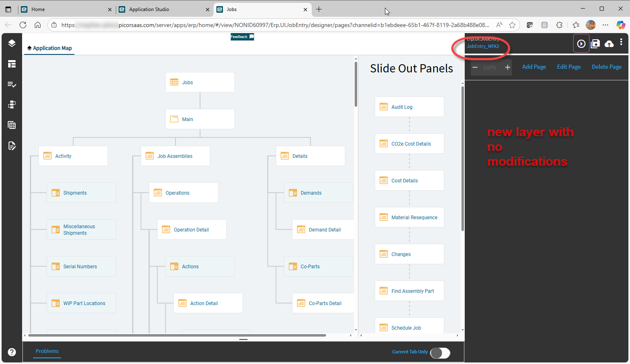Save the layer with the disk icon
The width and height of the screenshot is (630, 364).
595,44
